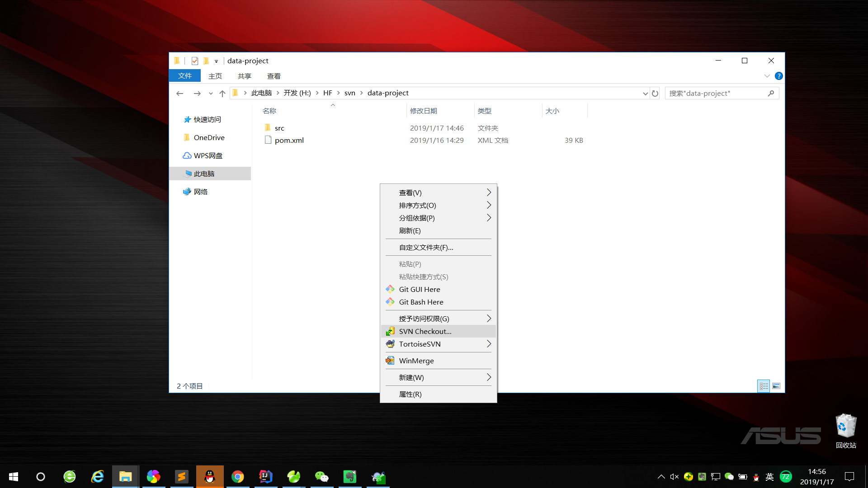Launch Git Bash Here from context menu
Screen dimensions: 868x488
tap(438, 302)
